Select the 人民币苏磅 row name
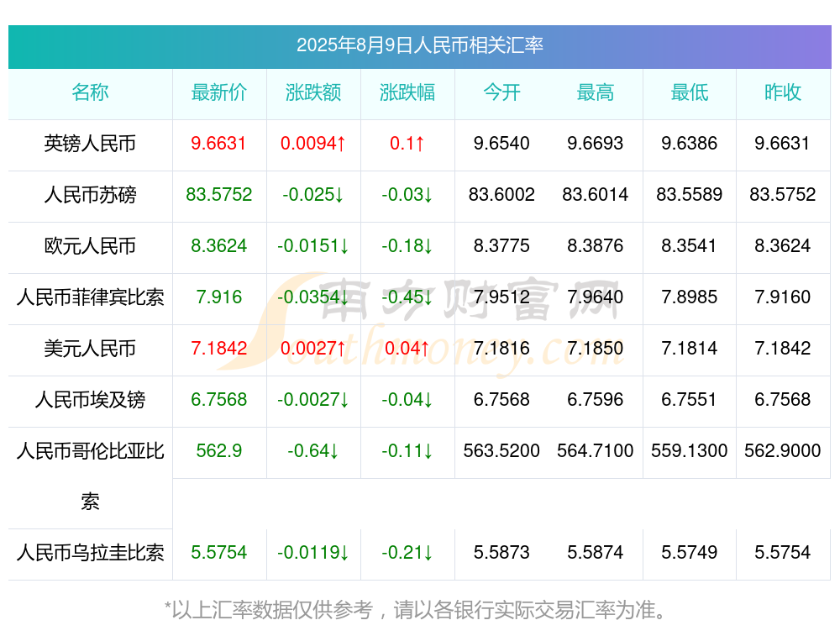 (90, 195)
